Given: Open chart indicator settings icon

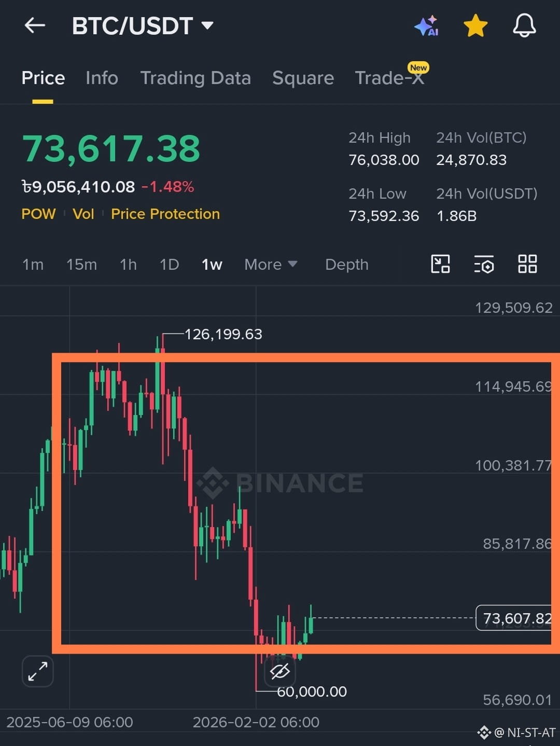Looking at the screenshot, I should [x=484, y=264].
